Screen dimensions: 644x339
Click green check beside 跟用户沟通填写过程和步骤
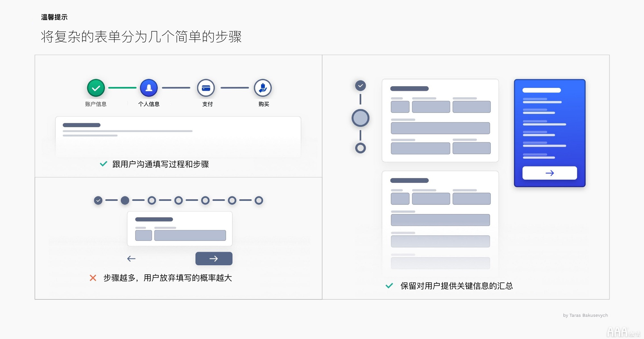(x=104, y=164)
